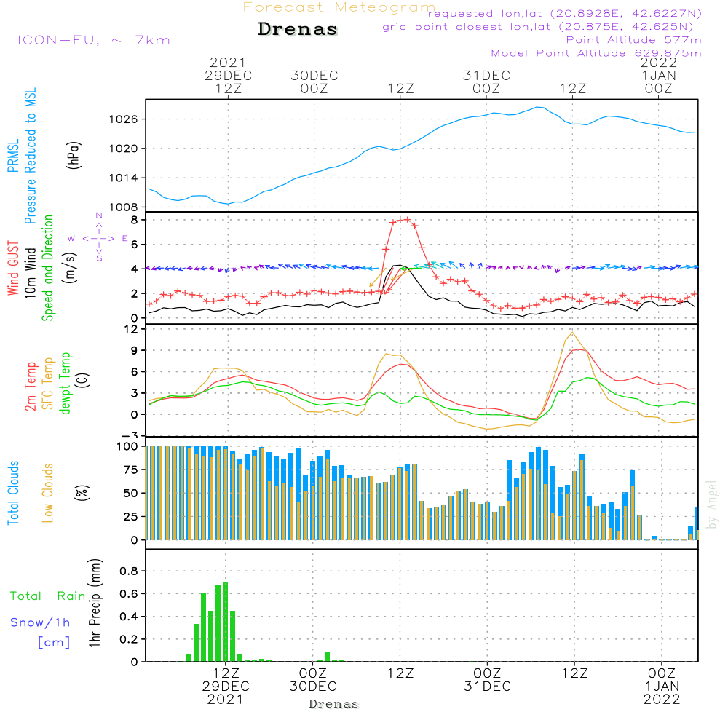Click cloud axis value 75
The width and height of the screenshot is (728, 728).
tap(131, 470)
